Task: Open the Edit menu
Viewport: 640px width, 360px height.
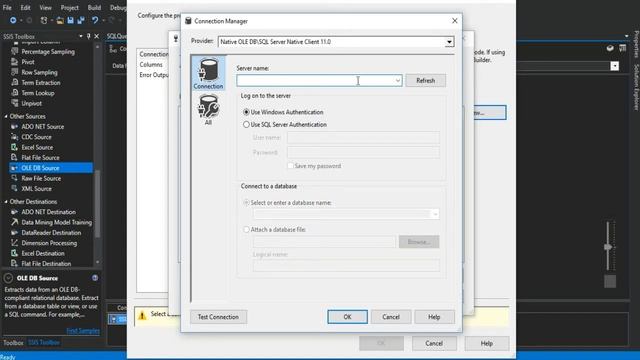Action: [x=25, y=7]
